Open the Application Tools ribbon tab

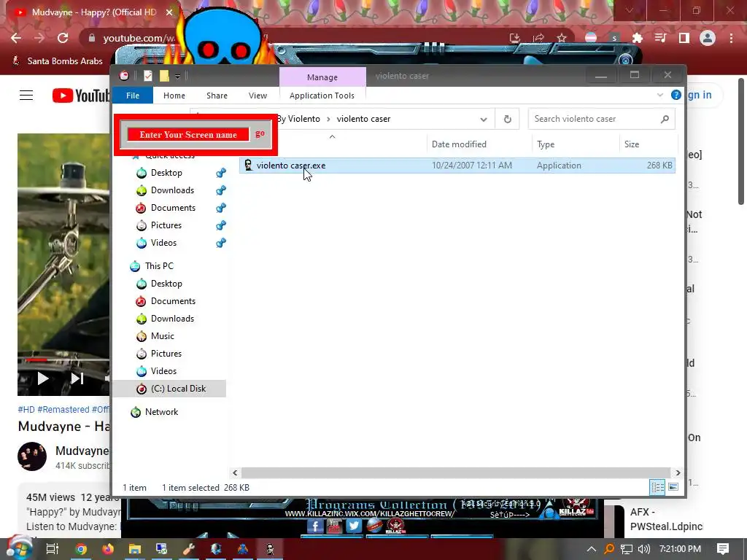pos(322,96)
